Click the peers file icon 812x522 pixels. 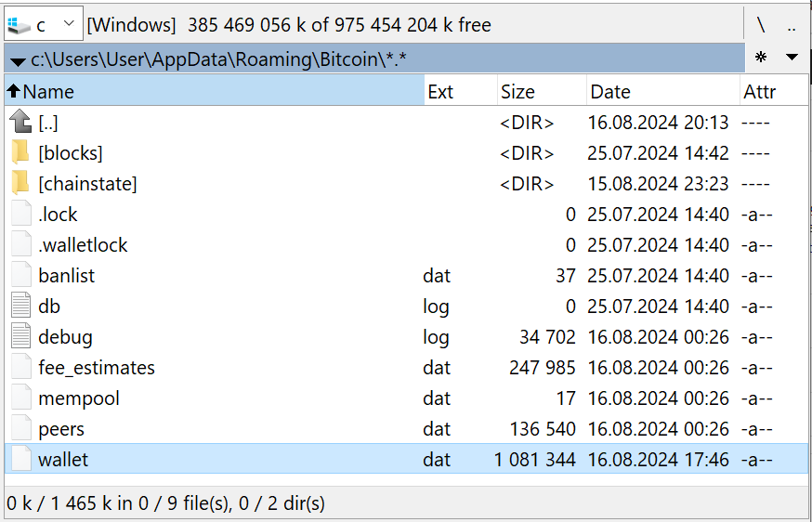tap(21, 428)
